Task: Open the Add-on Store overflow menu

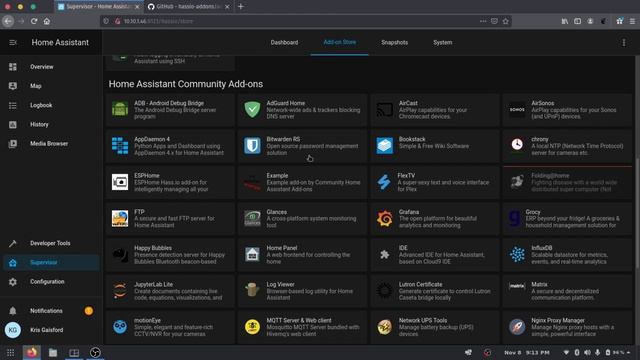Action: (624, 42)
